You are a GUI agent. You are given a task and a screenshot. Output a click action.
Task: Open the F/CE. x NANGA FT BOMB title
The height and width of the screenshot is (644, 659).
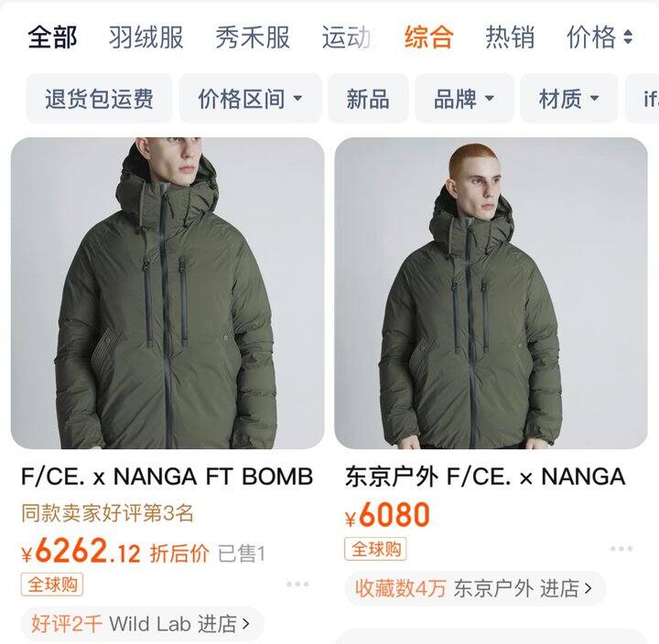[x=167, y=477]
